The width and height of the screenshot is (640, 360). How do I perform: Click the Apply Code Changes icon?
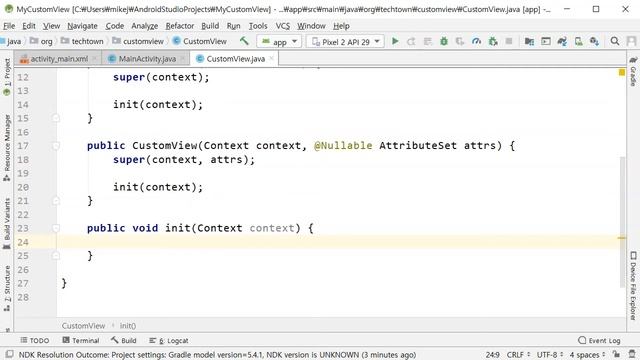pyautogui.click(x=427, y=41)
